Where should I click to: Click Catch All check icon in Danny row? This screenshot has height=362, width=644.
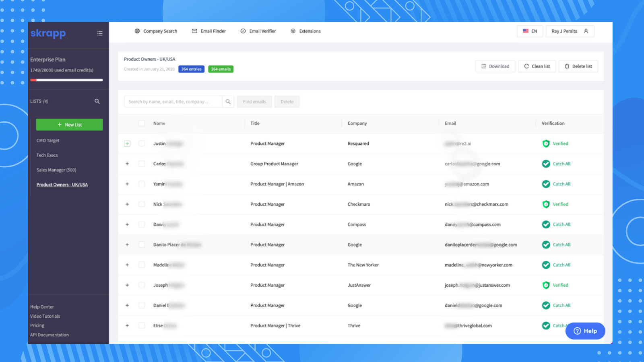(x=546, y=224)
